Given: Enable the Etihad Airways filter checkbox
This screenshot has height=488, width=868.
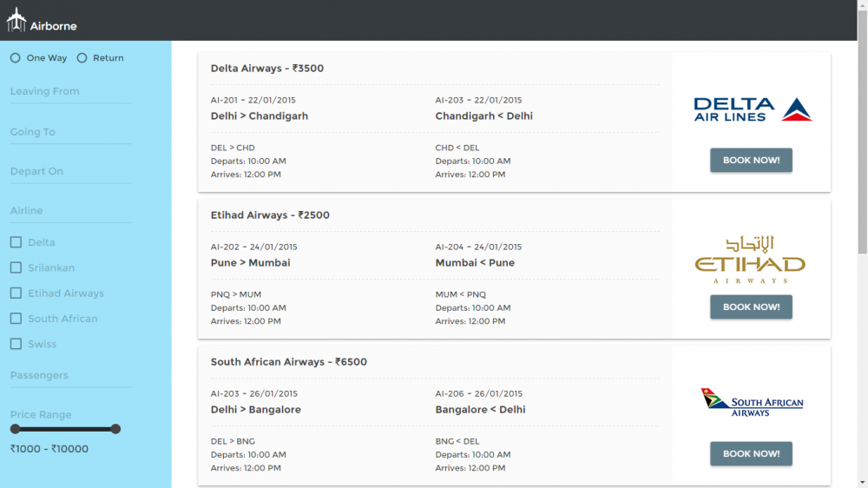Looking at the screenshot, I should [16, 293].
